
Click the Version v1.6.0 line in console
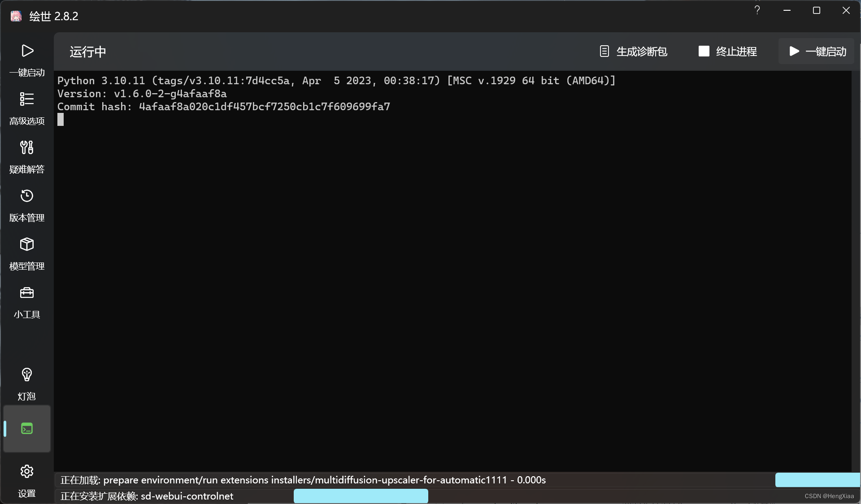pos(142,94)
